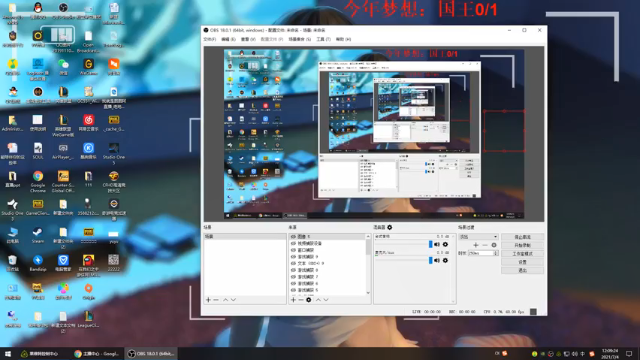Open the 帮助(H) menu in OBS
Viewport: 640px width, 360px height.
[x=343, y=39]
